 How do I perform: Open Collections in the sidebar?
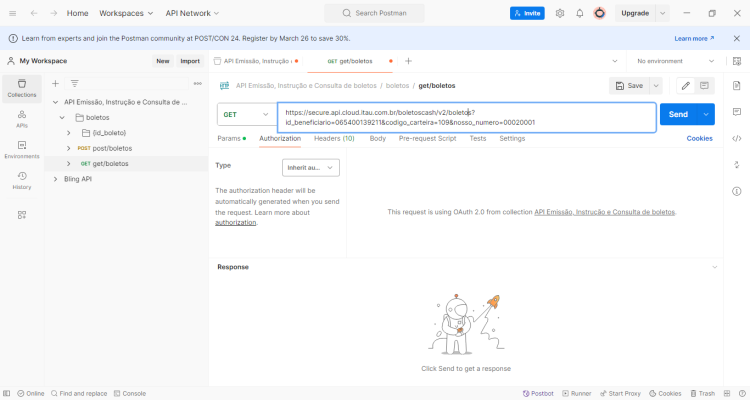tap(22, 89)
